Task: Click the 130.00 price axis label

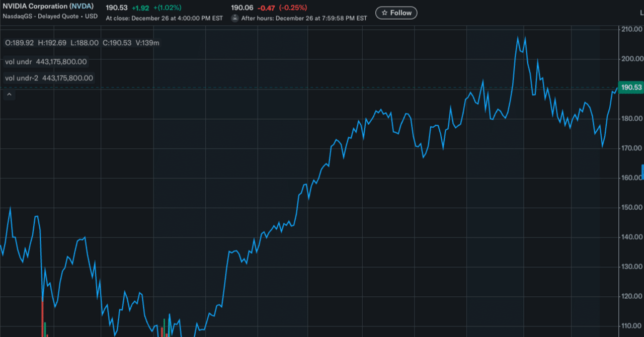Action: [632, 267]
